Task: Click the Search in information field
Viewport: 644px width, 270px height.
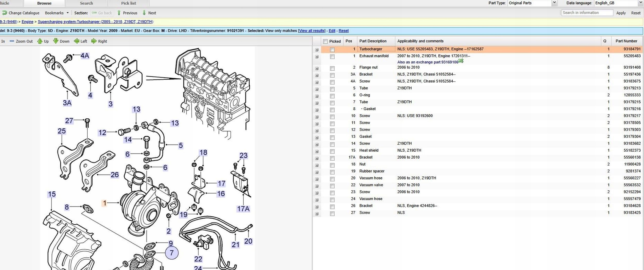Action: click(x=587, y=13)
